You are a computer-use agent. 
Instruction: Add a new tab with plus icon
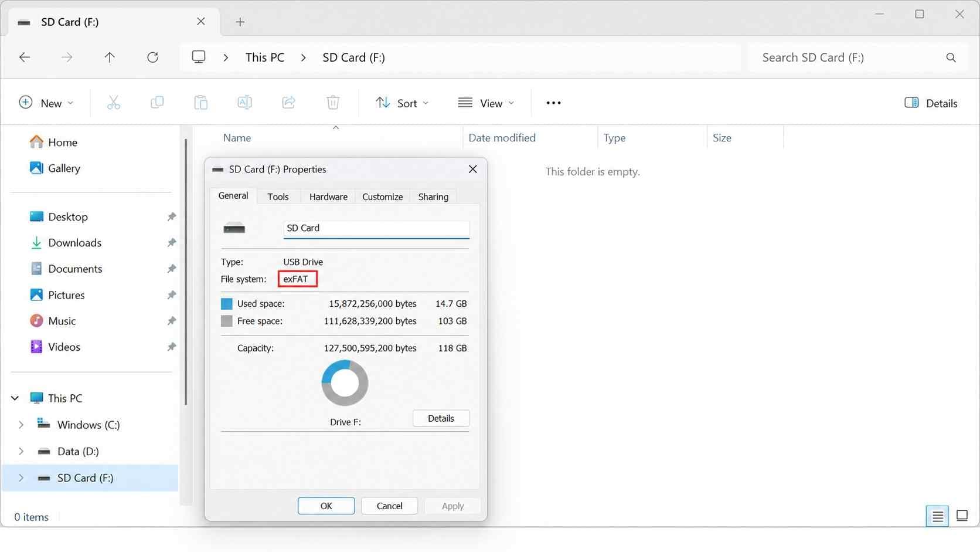click(x=240, y=22)
